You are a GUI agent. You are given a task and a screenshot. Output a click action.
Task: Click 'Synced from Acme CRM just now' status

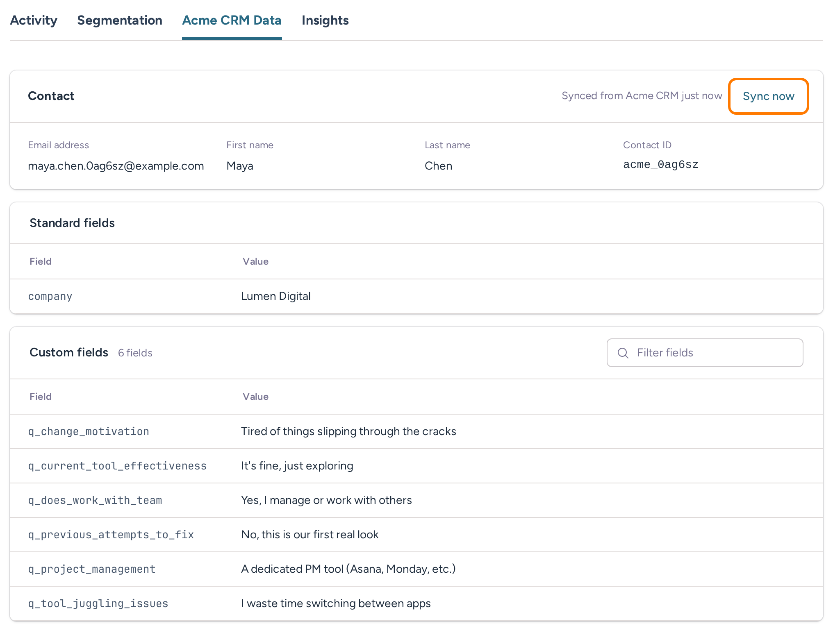point(642,96)
